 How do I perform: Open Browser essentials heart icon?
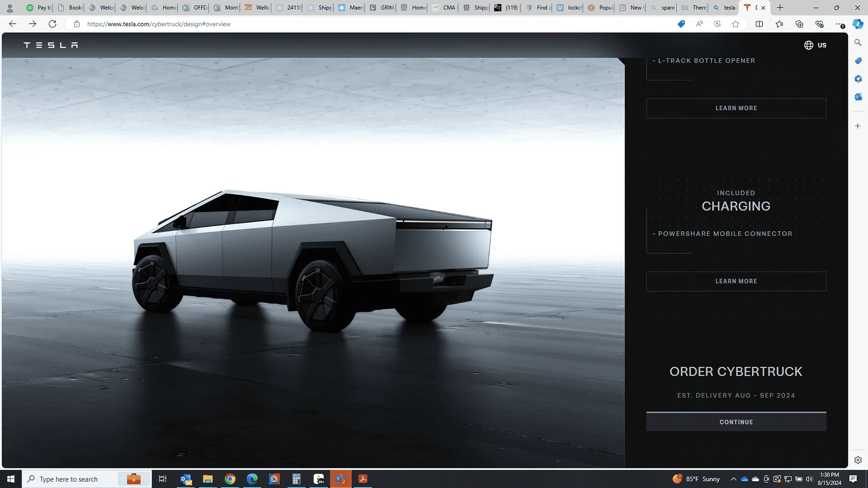[820, 24]
